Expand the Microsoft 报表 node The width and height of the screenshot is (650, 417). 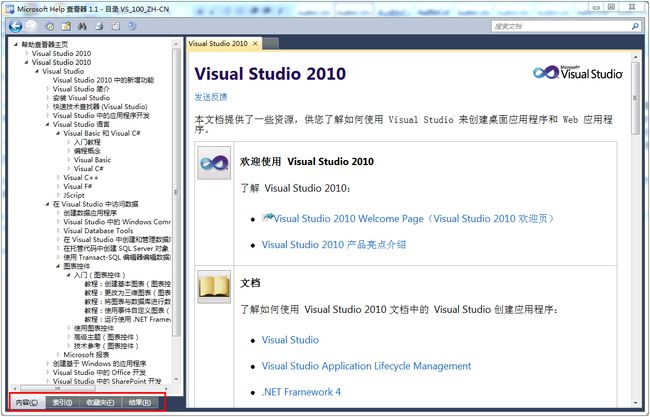(x=58, y=355)
